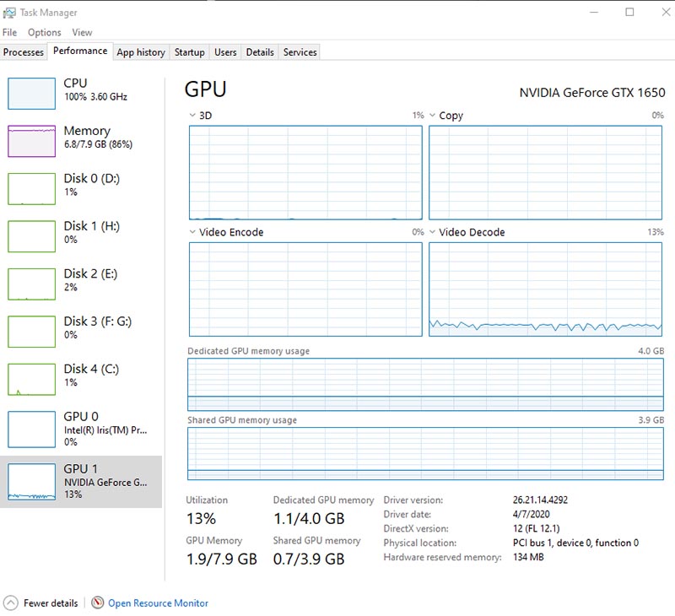Switch to the Details tab
This screenshot has width=675, height=616.
(x=260, y=52)
